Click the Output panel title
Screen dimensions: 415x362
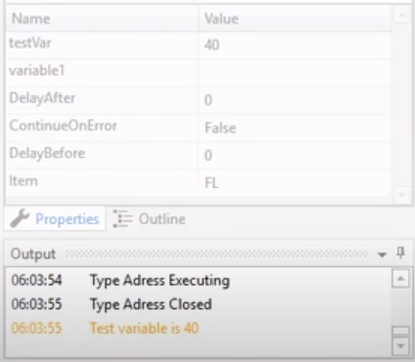33,254
